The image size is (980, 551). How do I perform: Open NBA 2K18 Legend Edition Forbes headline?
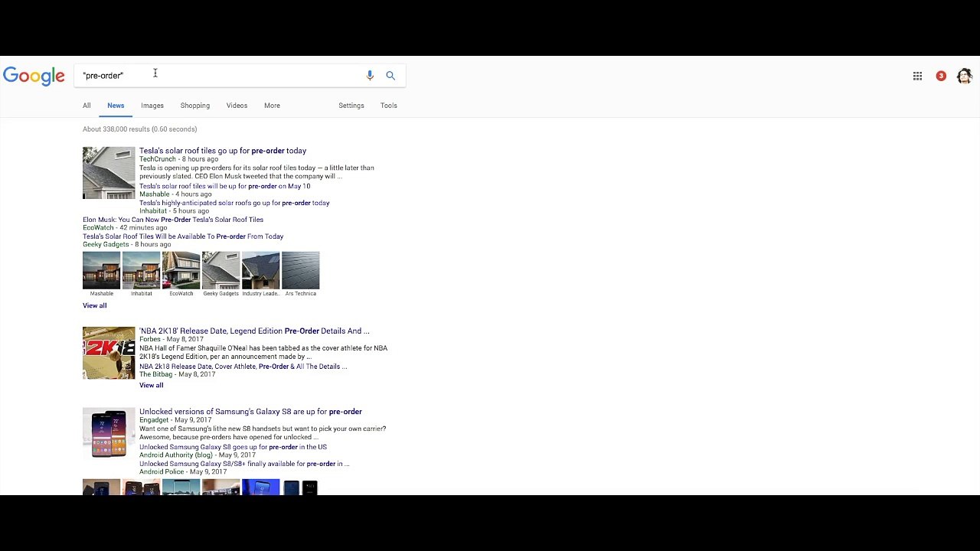[254, 331]
